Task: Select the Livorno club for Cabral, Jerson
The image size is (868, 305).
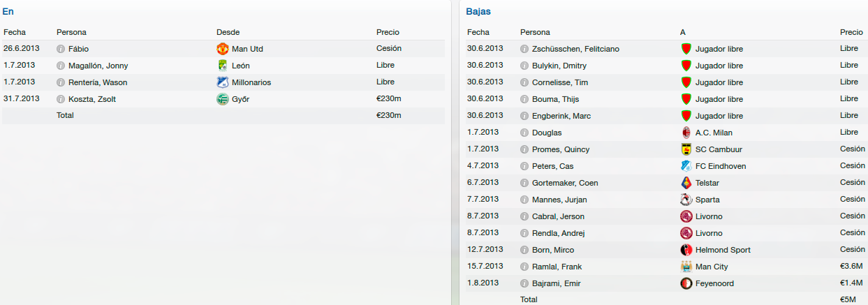Action: coord(709,216)
